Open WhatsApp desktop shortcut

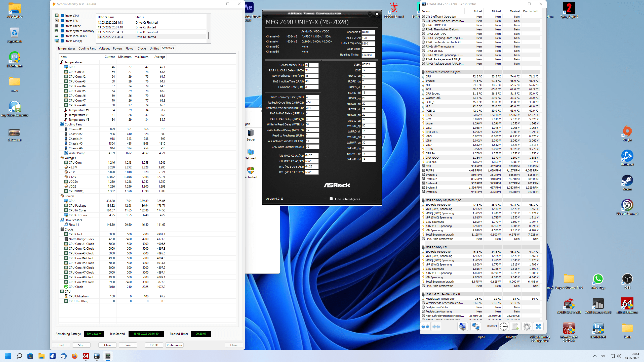(598, 281)
